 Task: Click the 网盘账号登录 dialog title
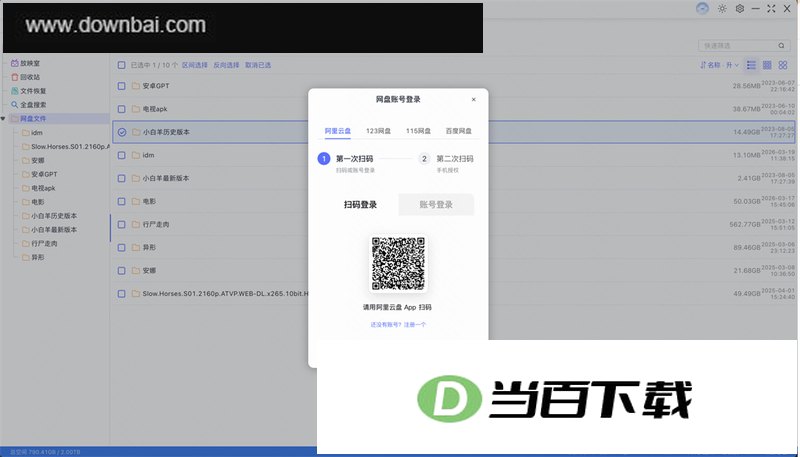coord(398,99)
